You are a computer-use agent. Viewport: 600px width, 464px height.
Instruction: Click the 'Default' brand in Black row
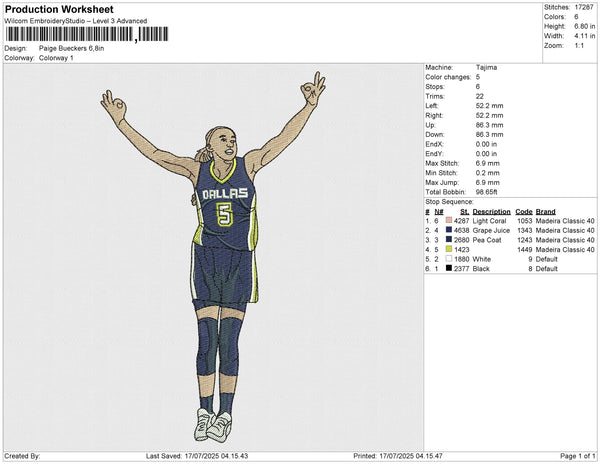point(546,269)
